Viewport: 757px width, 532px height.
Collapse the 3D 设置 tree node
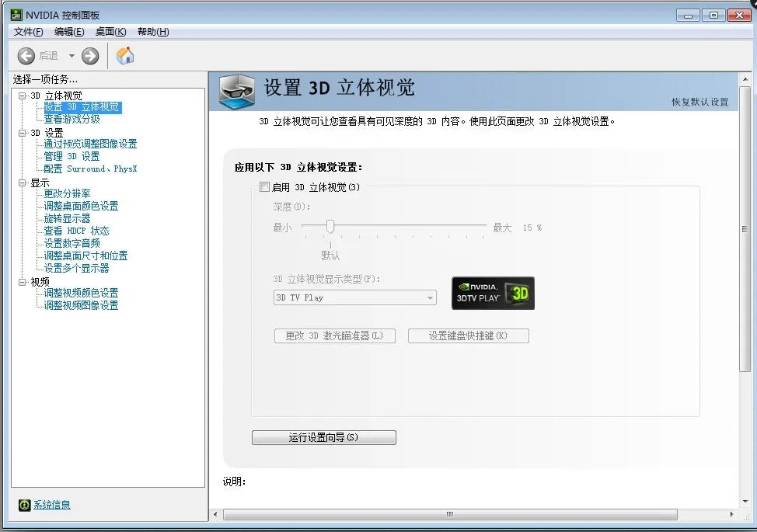(23, 133)
